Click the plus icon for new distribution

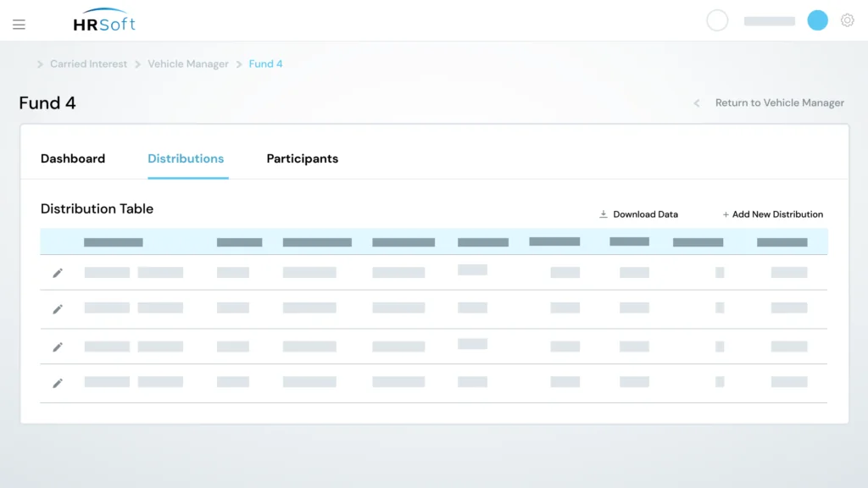[x=726, y=214]
